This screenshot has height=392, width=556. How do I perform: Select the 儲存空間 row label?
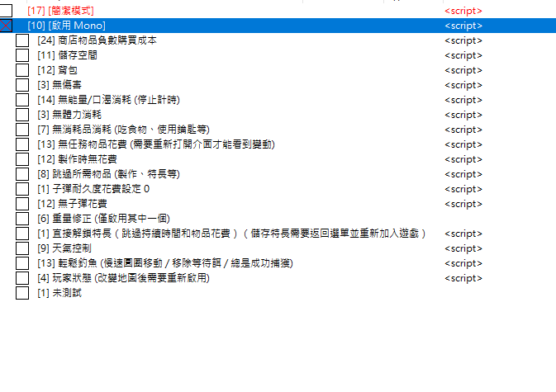(67, 55)
